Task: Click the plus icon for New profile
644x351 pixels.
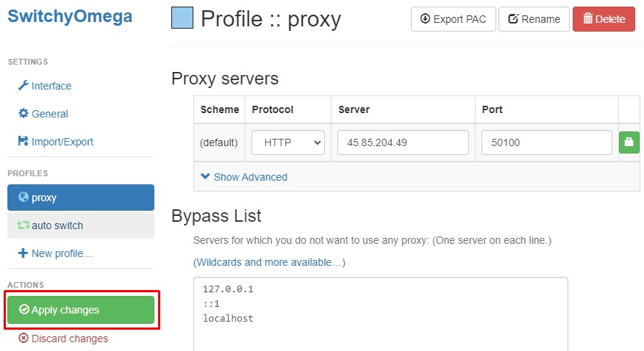Action: 24,253
